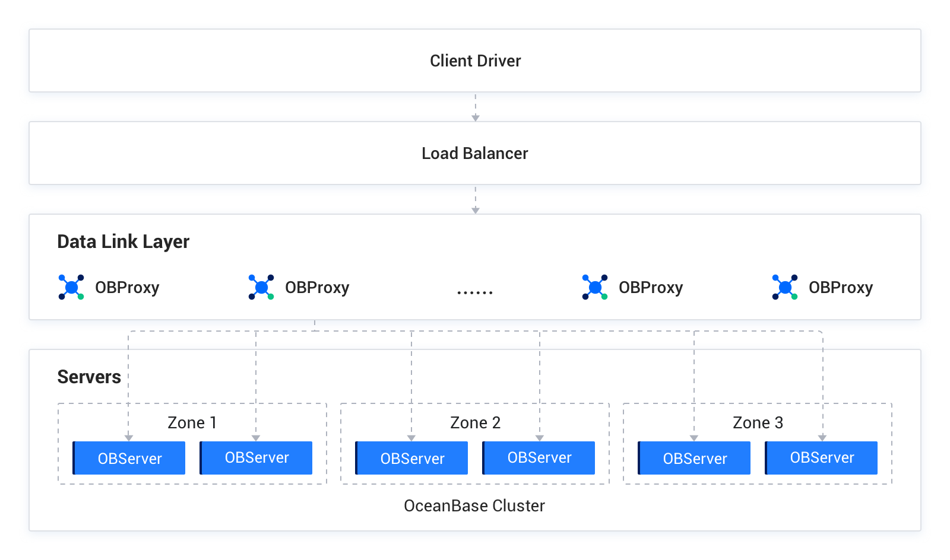950x560 pixels.
Task: Select the second OBProxy node icon from left
Action: tap(261, 287)
